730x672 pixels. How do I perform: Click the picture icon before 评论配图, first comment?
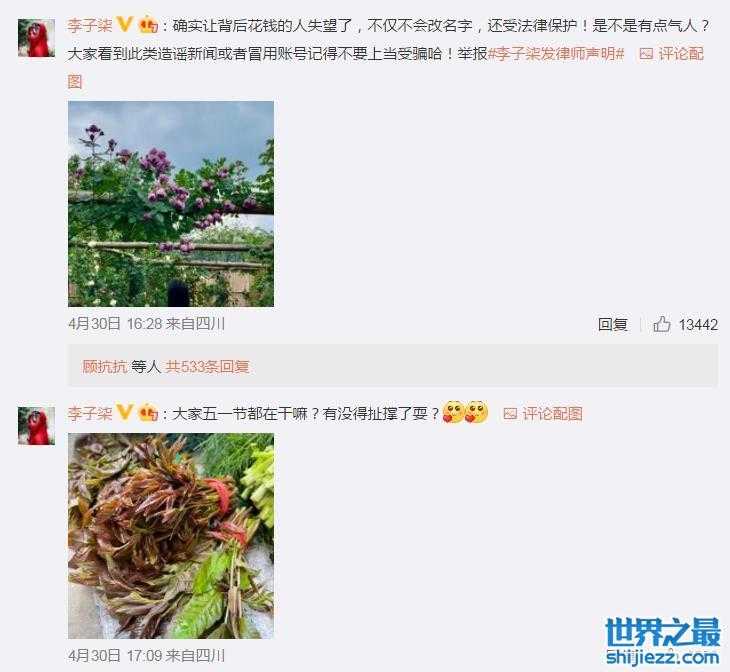[x=646, y=54]
